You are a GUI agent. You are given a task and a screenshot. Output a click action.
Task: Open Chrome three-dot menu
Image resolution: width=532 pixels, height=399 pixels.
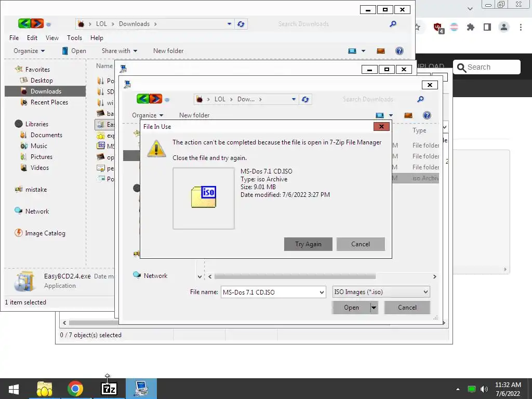coord(521,27)
